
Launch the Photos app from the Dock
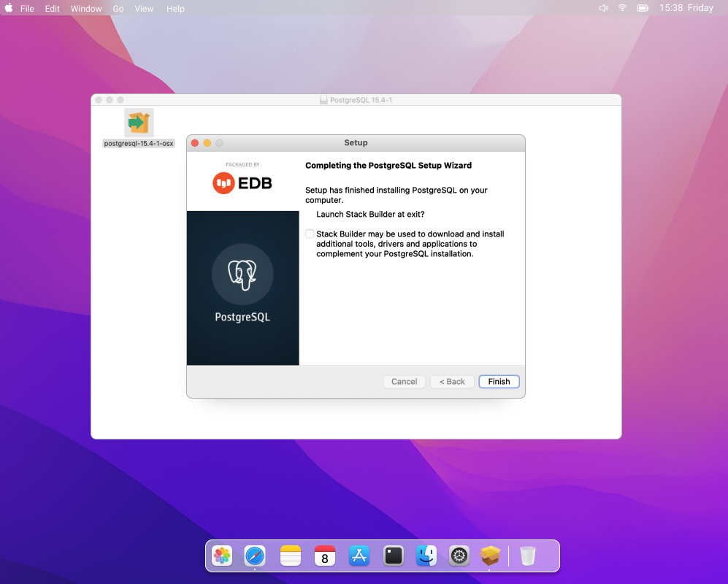coord(222,556)
